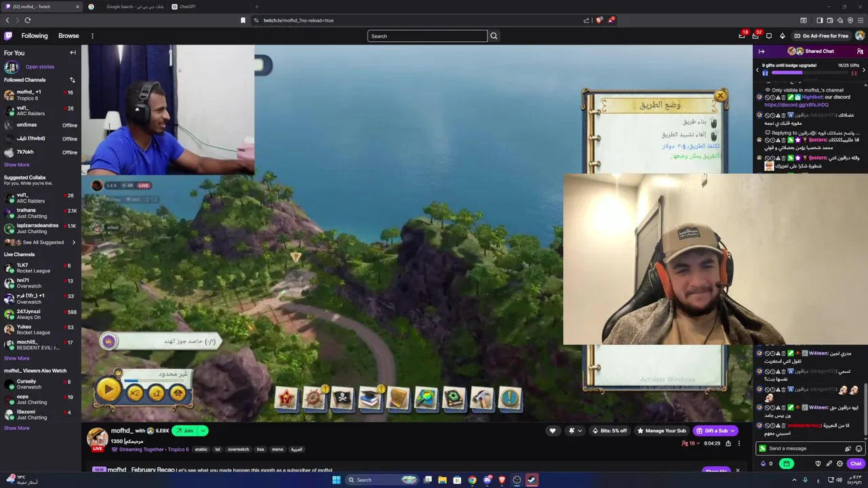The width and height of the screenshot is (868, 488).
Task: Toggle the heart follow button
Action: click(553, 431)
